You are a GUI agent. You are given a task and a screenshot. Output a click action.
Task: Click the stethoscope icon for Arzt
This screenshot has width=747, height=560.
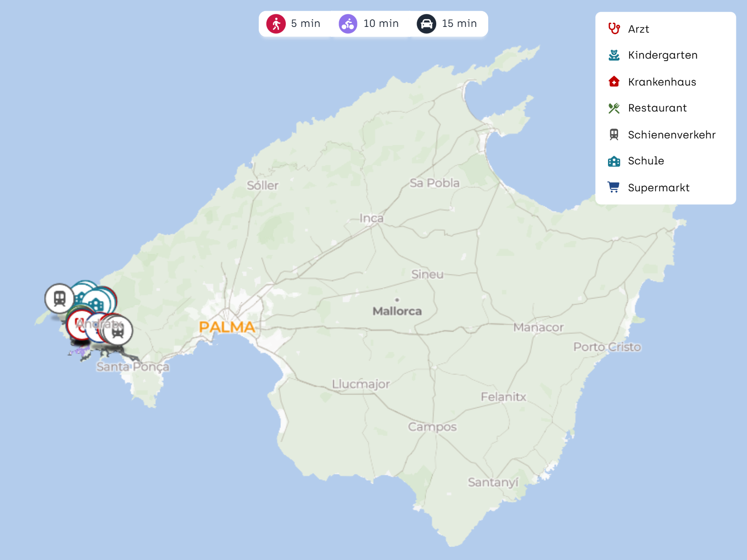pos(614,29)
